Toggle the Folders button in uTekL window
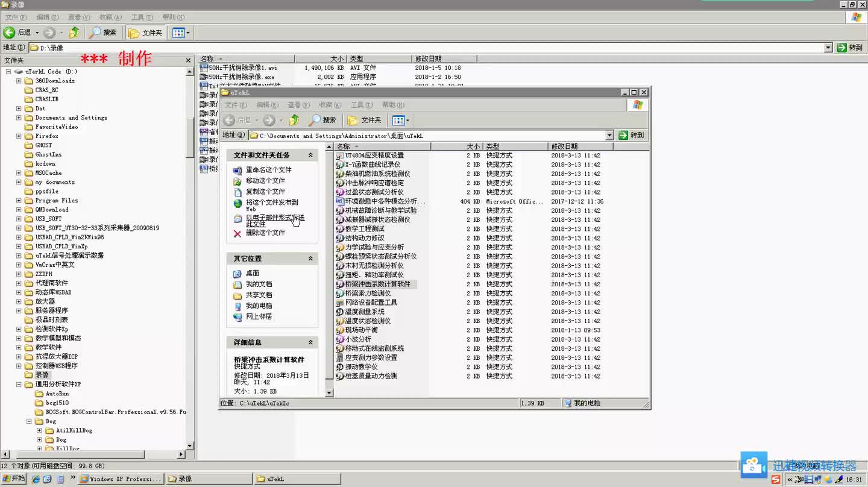Image resolution: width=868 pixels, height=487 pixels. [x=364, y=120]
